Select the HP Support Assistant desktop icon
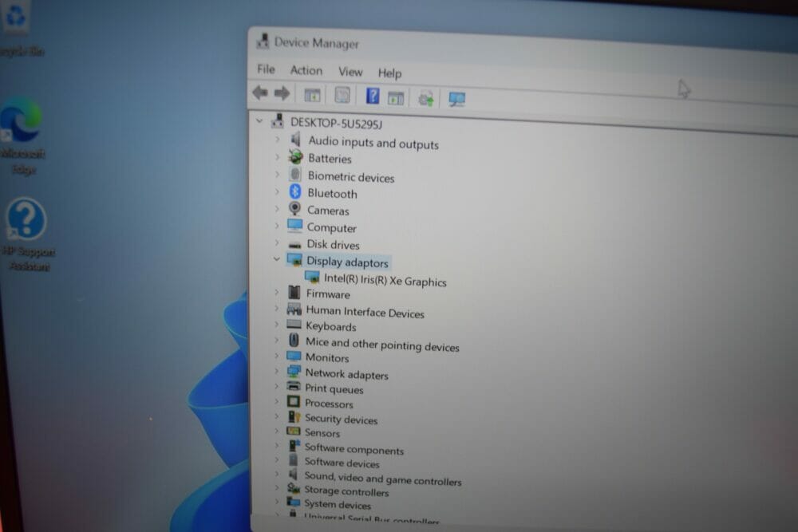Viewport: 798px width, 532px height. click(27, 235)
